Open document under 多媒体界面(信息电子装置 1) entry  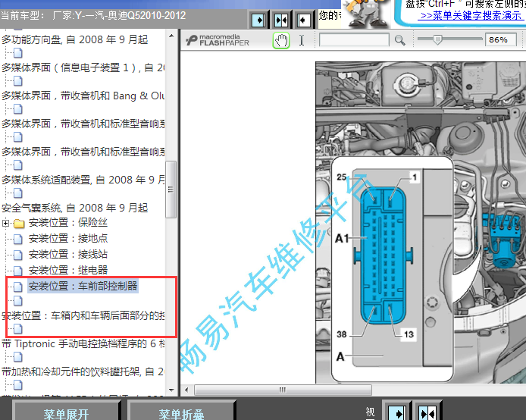17,81
